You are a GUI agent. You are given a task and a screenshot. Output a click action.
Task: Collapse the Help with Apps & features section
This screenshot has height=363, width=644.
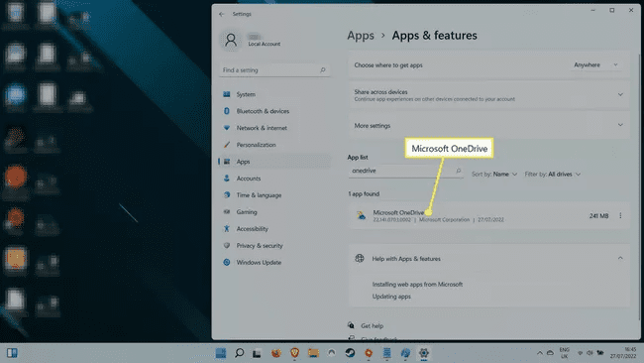(x=620, y=258)
